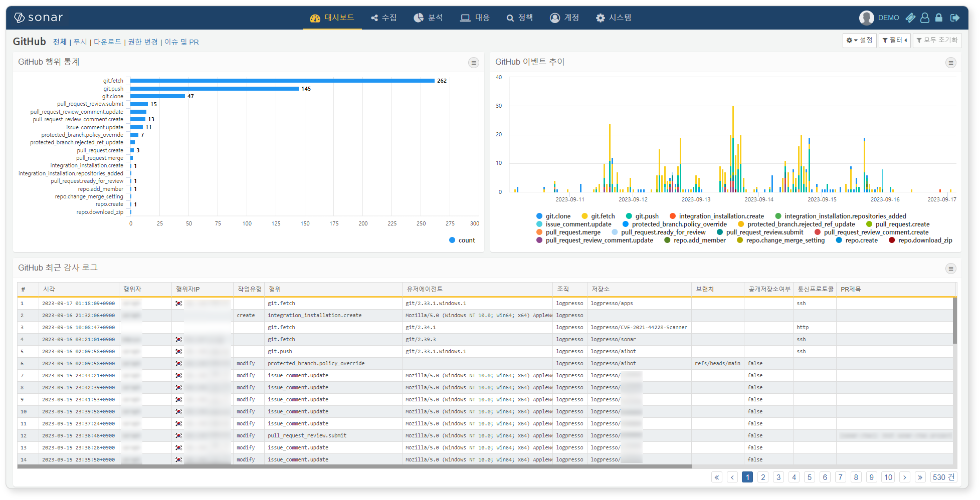980x500 pixels.
Task: Click the DEMO user avatar
Action: 866,18
